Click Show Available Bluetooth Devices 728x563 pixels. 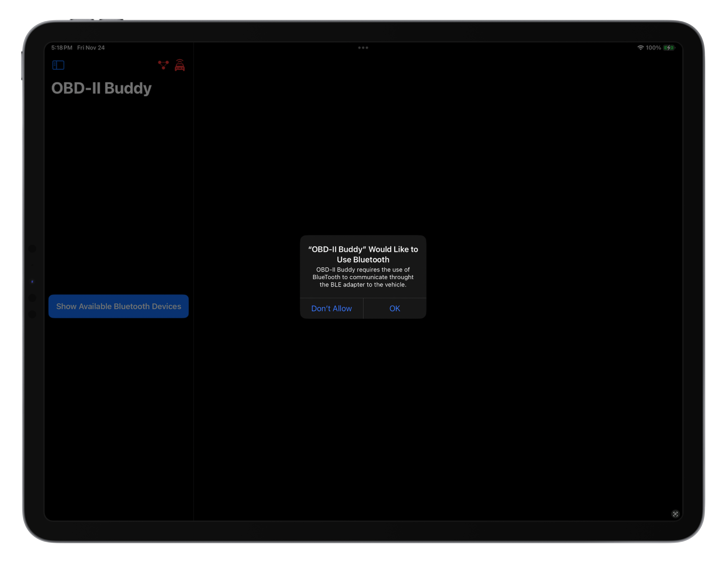click(x=118, y=306)
